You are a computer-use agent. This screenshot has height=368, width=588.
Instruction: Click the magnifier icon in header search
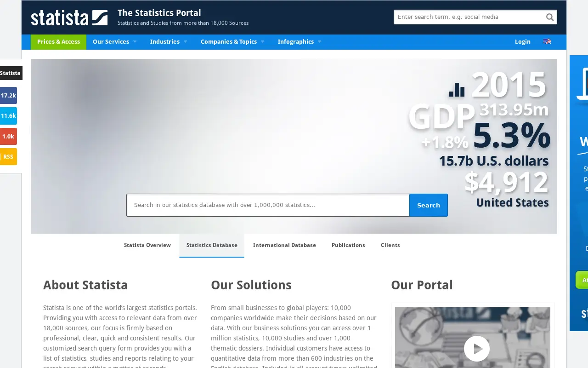click(x=549, y=17)
